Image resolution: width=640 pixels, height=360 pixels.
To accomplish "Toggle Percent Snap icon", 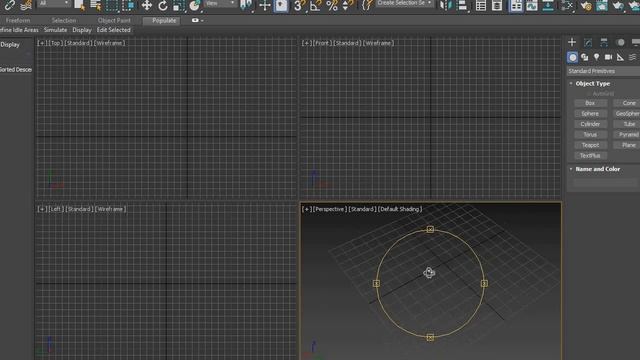I will (332, 5).
